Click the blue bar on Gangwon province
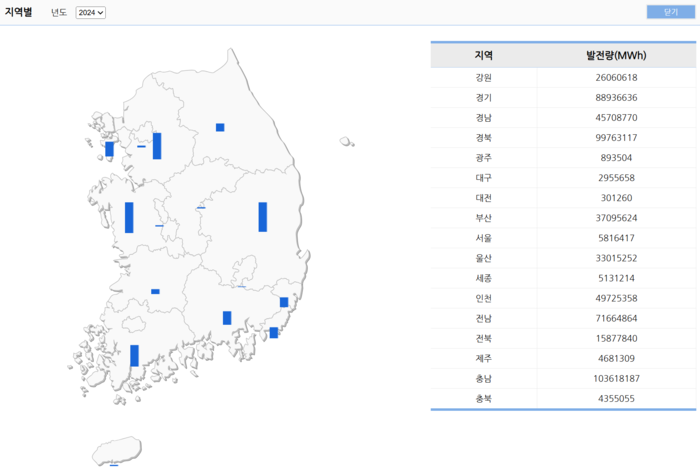Image resolution: width=700 pixels, height=471 pixels. click(x=220, y=128)
